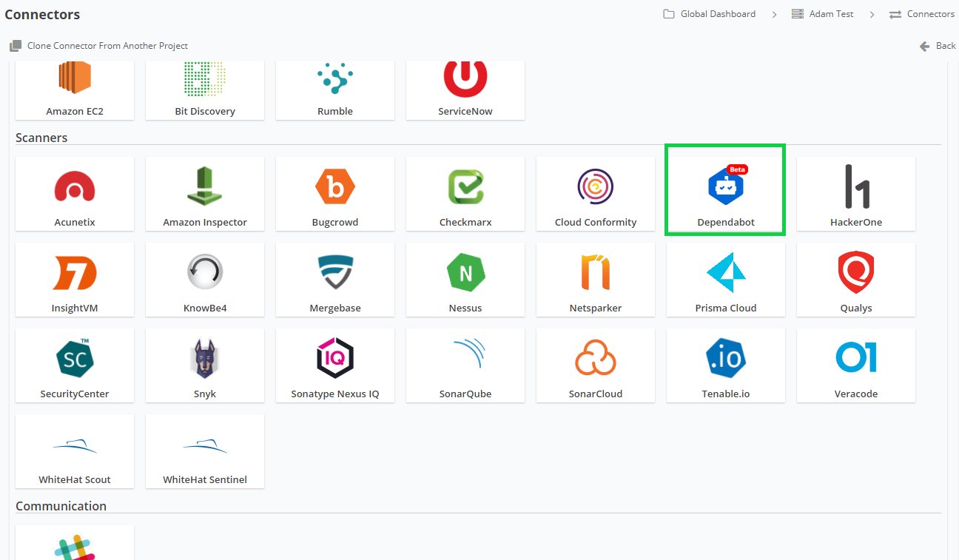
Task: Choose the Rumble connector
Action: click(335, 90)
